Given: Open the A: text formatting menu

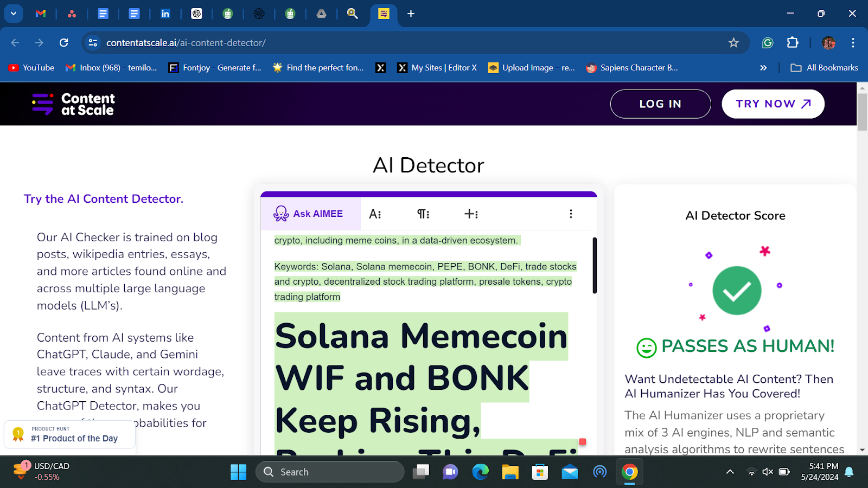Looking at the screenshot, I should pos(375,214).
